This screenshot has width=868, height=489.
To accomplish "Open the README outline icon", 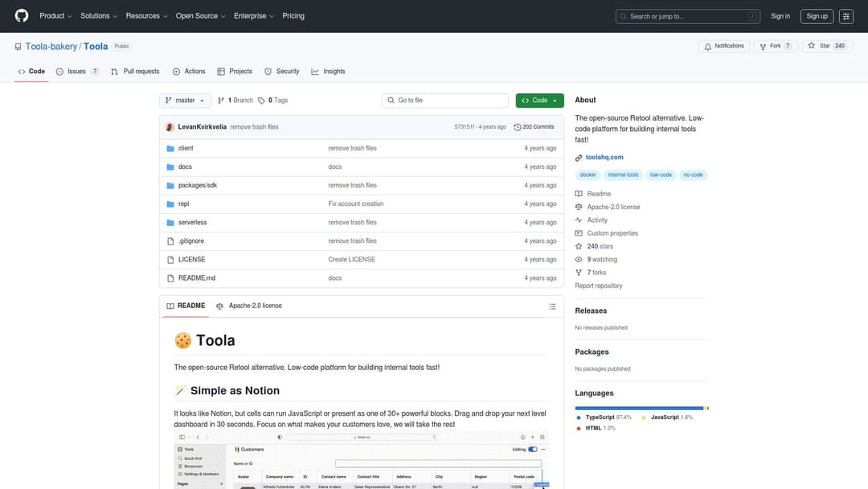I will pos(552,306).
